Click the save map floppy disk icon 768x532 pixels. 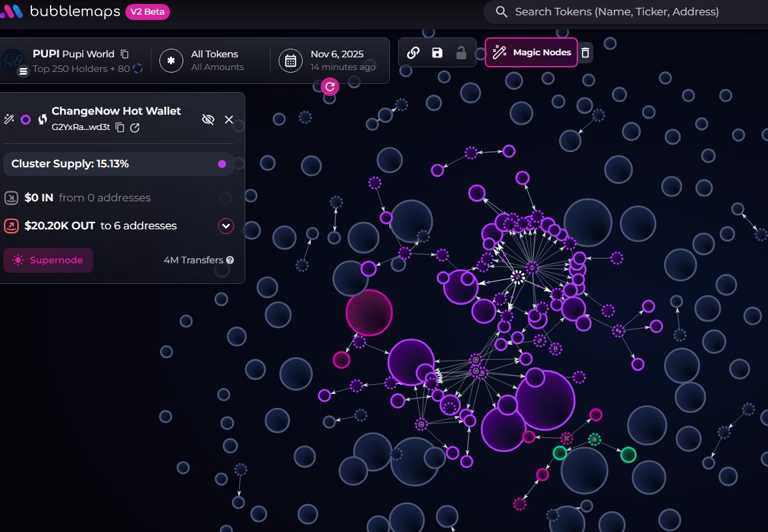click(x=437, y=53)
